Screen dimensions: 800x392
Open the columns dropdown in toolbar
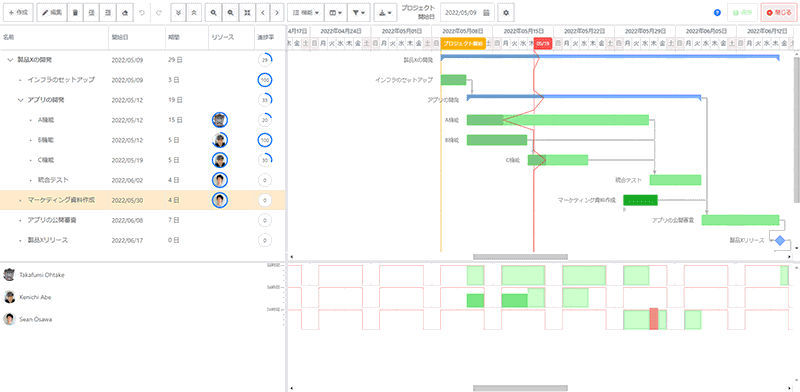(x=335, y=12)
